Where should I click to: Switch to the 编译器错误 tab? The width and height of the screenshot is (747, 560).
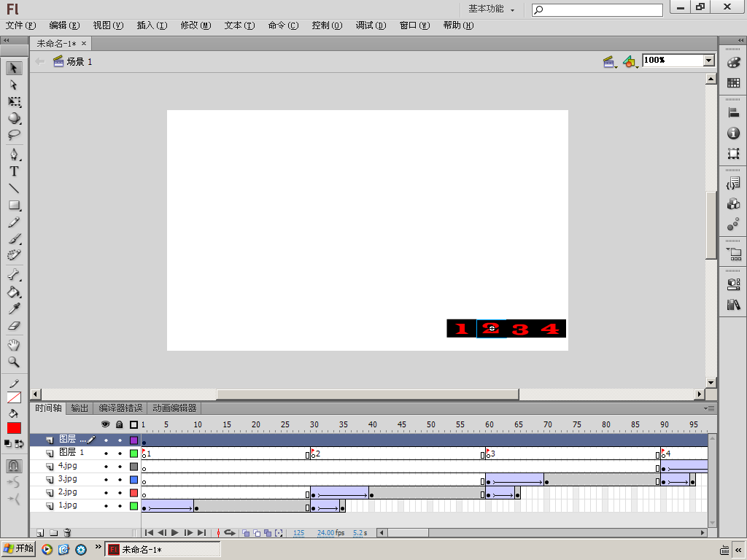pyautogui.click(x=120, y=408)
